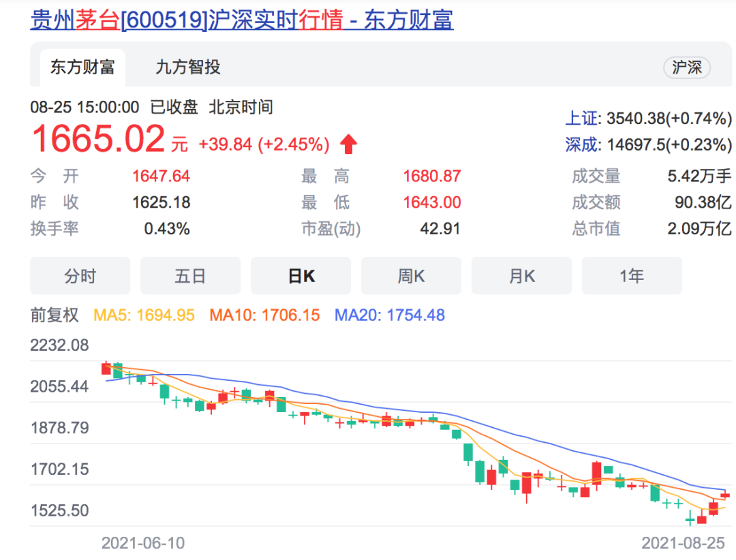Open the 贵州茅台[600519] 东方财富 title link

242,20
